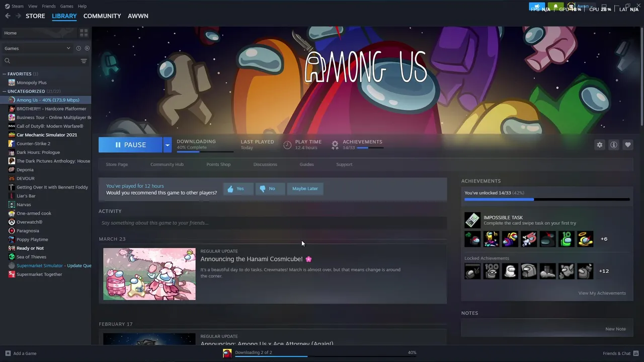The height and width of the screenshot is (362, 644).
Task: Collapse the Favorites category
Action: (x=4, y=74)
